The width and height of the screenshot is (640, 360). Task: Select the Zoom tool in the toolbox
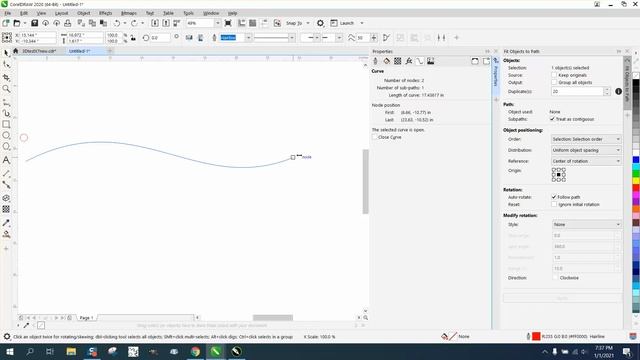[x=6, y=89]
